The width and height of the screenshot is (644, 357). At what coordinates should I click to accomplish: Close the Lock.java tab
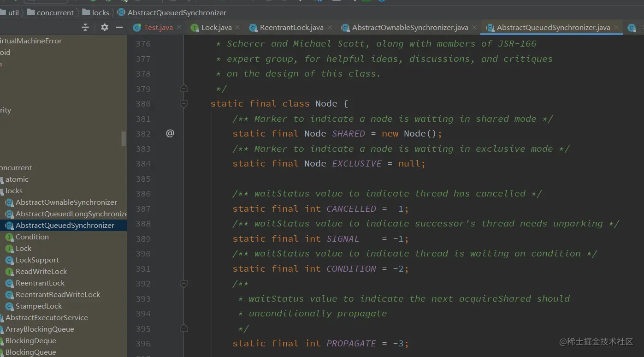[x=237, y=28]
